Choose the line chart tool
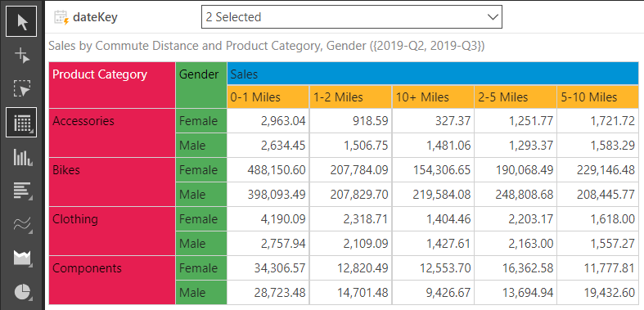Viewport: 644px width, 310px height. pos(21,224)
